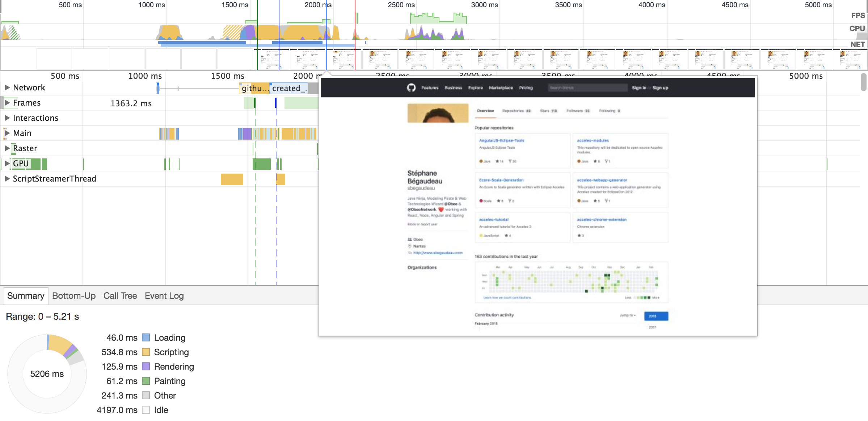Select the Following profile tab
Image resolution: width=868 pixels, height=421 pixels.
click(x=610, y=111)
